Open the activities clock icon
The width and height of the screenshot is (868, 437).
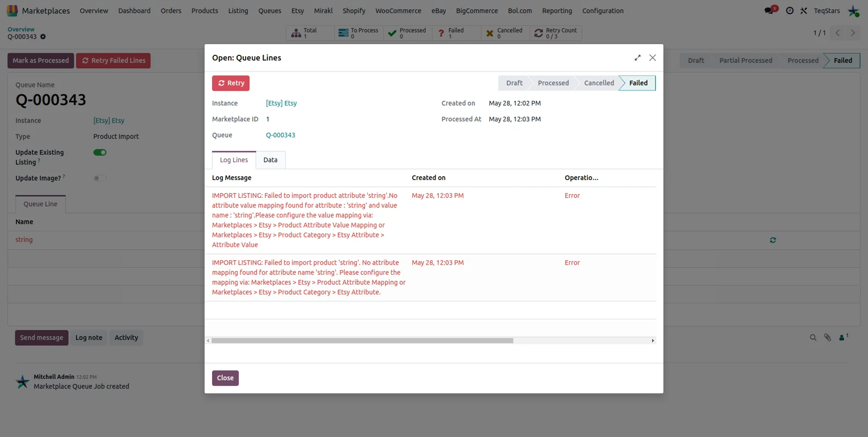pyautogui.click(x=790, y=11)
